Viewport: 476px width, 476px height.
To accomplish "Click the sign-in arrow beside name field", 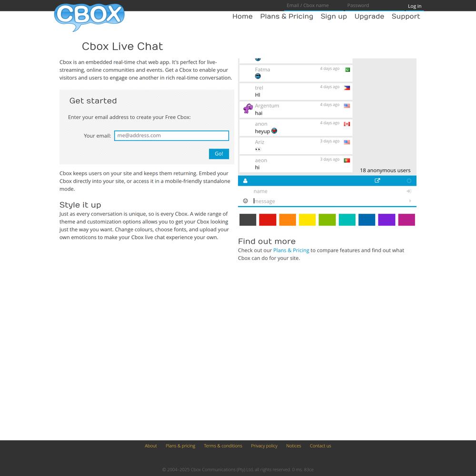I will [409, 191].
